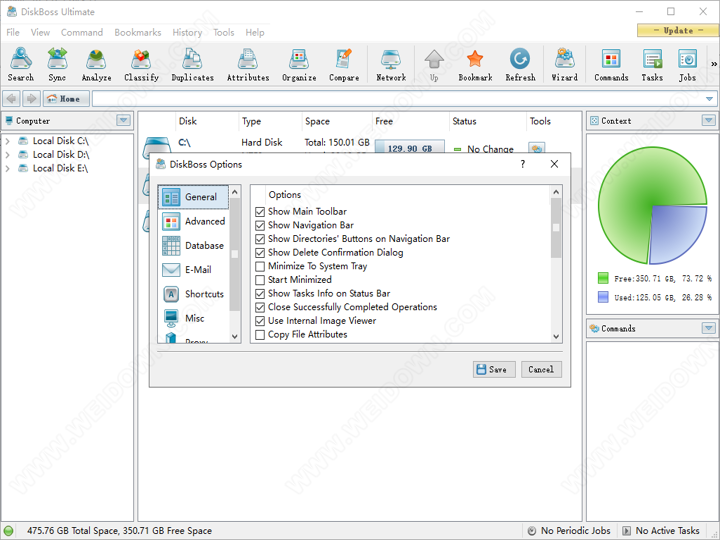Open the Commands panel dropdown
720x540 pixels.
[709, 328]
